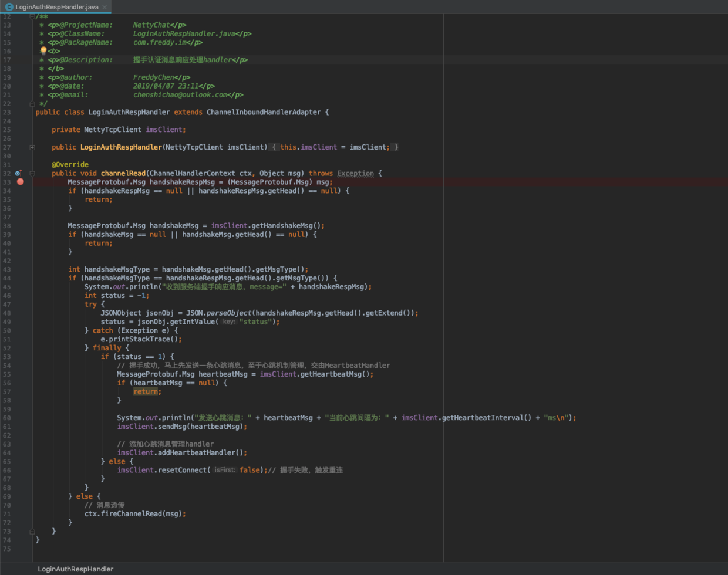Image resolution: width=728 pixels, height=575 pixels.
Task: Collapse the channelRead method body
Action: pyautogui.click(x=32, y=174)
